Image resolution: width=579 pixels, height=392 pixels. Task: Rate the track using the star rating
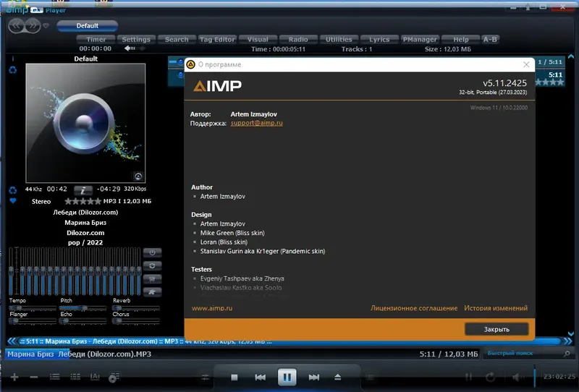point(83,201)
